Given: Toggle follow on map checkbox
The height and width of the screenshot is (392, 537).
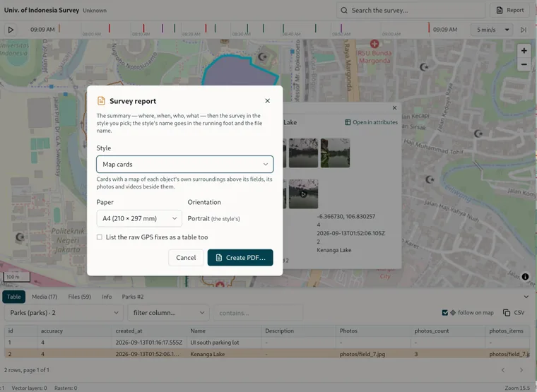Looking at the screenshot, I should (445, 313).
